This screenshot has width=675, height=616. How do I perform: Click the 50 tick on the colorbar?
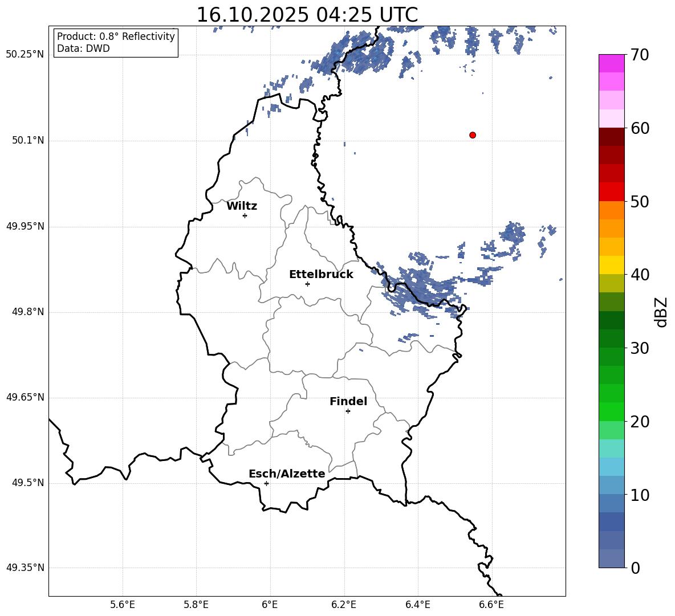tap(640, 201)
